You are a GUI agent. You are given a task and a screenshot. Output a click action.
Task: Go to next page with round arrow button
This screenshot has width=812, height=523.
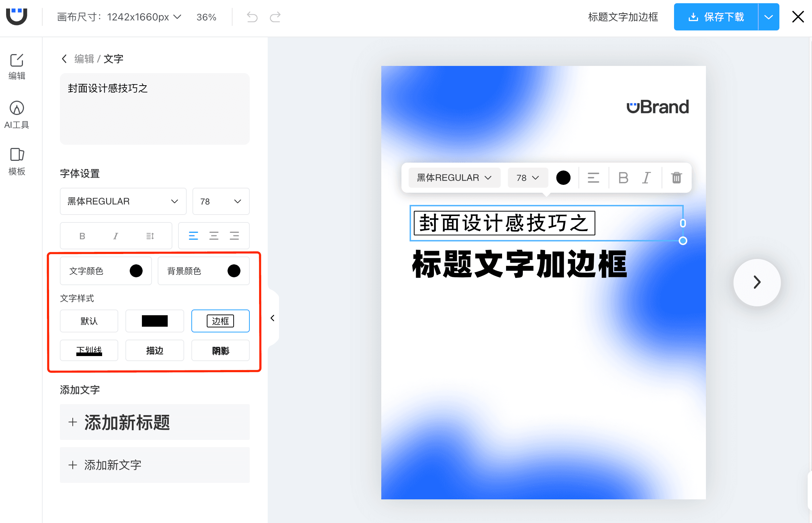tap(757, 282)
